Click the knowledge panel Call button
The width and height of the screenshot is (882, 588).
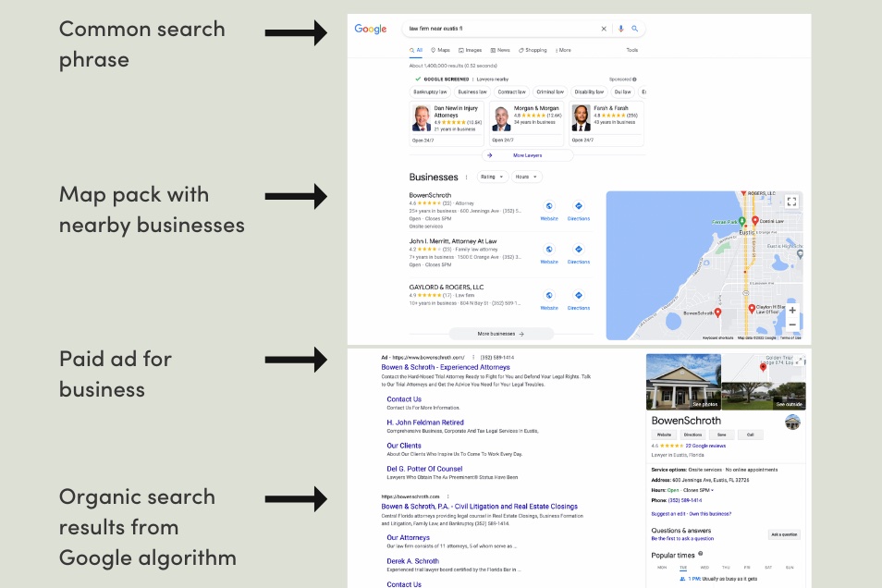point(751,435)
